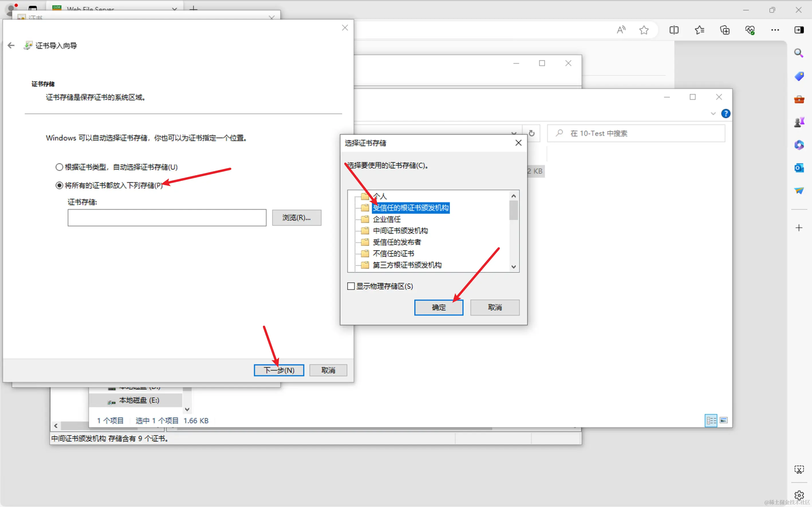Click the blue help icon in Explorer window
The image size is (812, 507).
pyautogui.click(x=726, y=114)
